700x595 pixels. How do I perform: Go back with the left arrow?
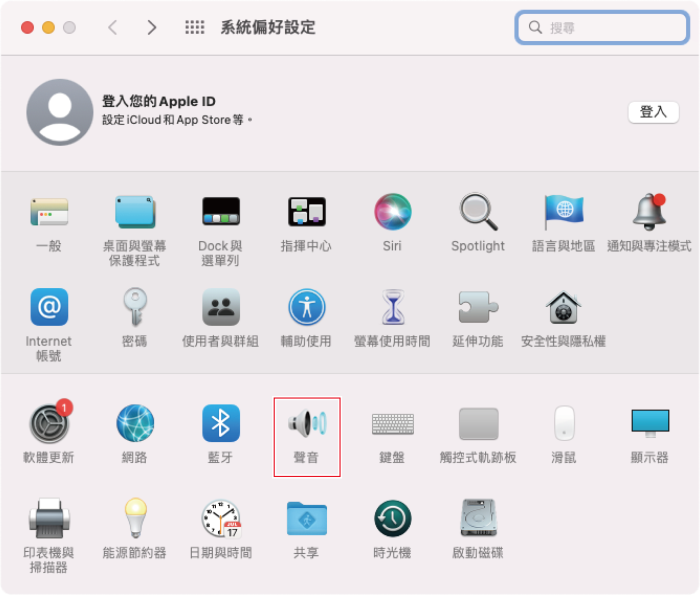point(112,27)
